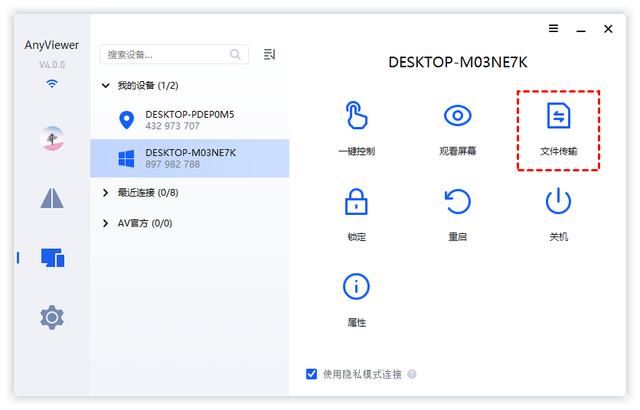Expand the 最近连接 group
Viewport: 640px width, 410px height.
[x=107, y=192]
